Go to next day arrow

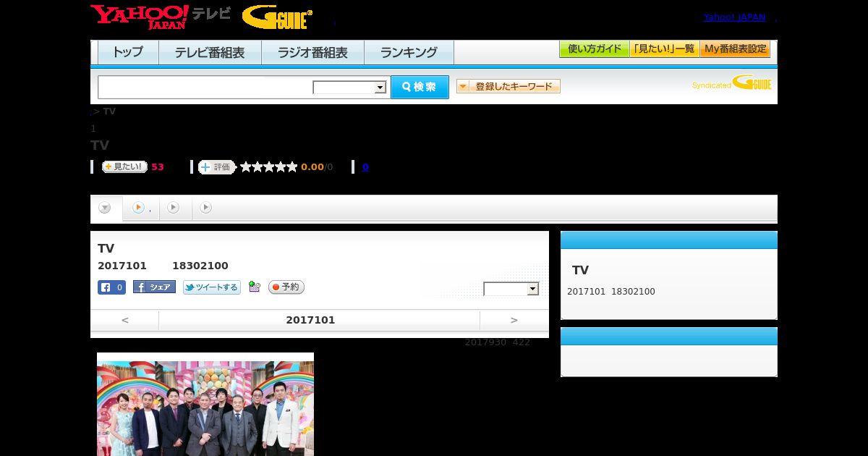[x=514, y=320]
